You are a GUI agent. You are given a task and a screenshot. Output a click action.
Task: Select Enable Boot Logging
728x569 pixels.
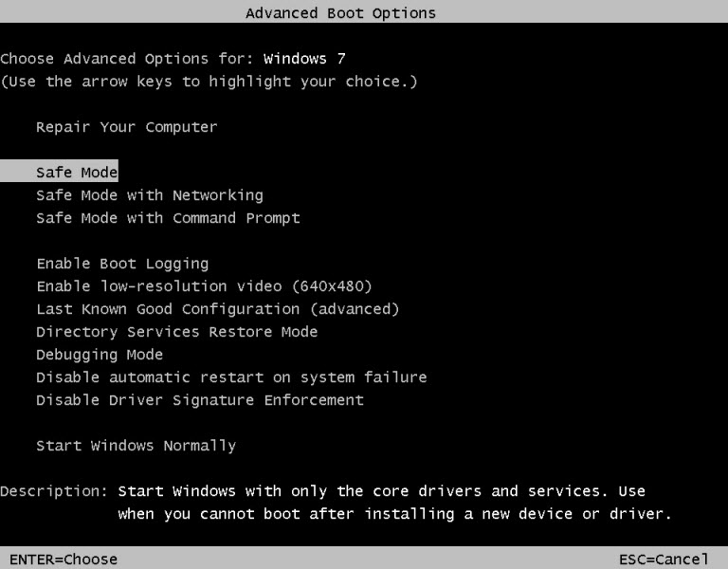click(122, 264)
